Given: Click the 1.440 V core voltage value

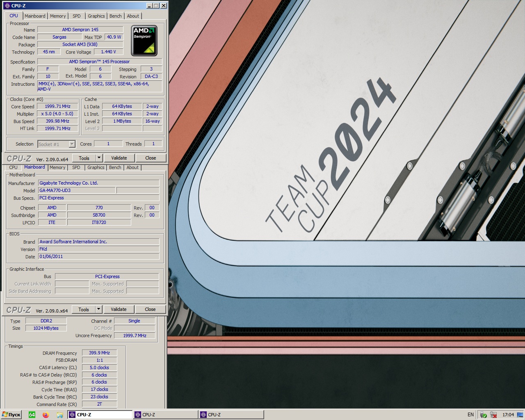Looking at the screenshot, I should (108, 52).
